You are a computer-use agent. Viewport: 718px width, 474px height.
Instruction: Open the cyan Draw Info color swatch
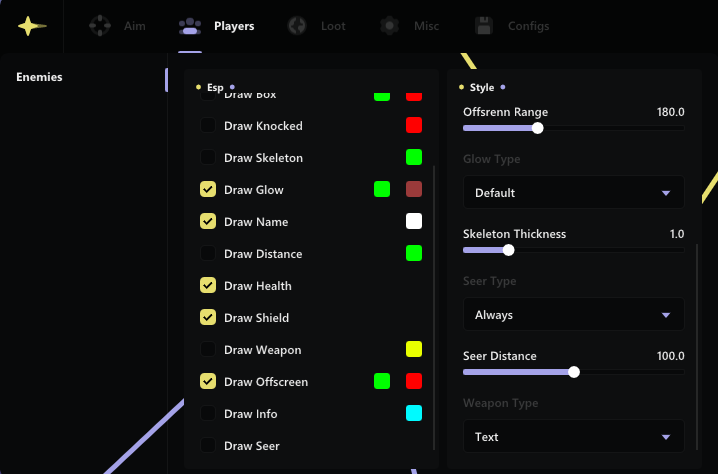[x=414, y=414]
